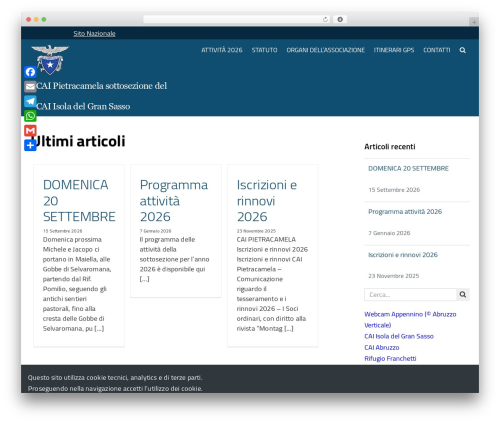Click the browser downloads icon
Image resolution: width=500 pixels, height=423 pixels.
(340, 20)
